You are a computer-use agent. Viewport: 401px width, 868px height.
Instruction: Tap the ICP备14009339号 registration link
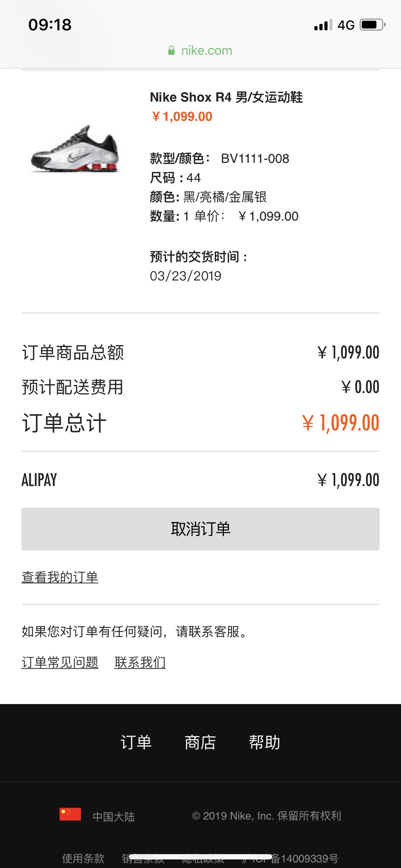tap(304, 858)
